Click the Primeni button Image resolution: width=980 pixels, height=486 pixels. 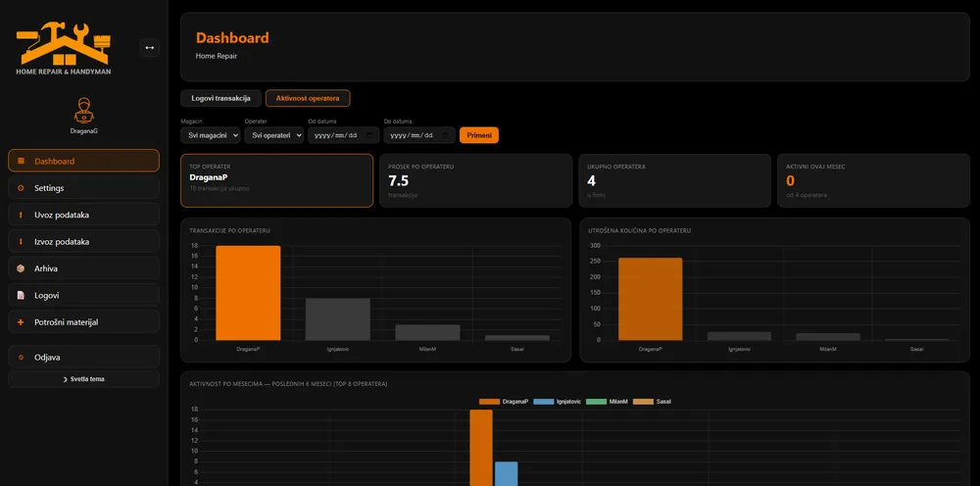coord(479,135)
